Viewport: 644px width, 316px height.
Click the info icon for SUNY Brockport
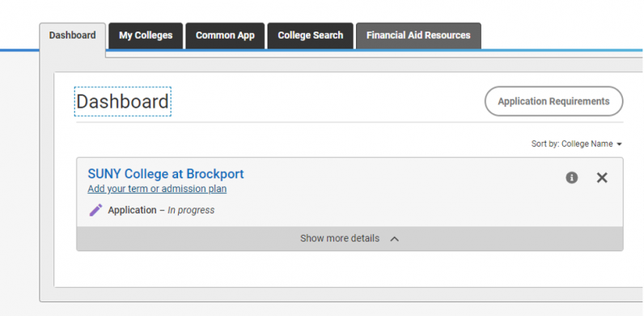pos(572,177)
